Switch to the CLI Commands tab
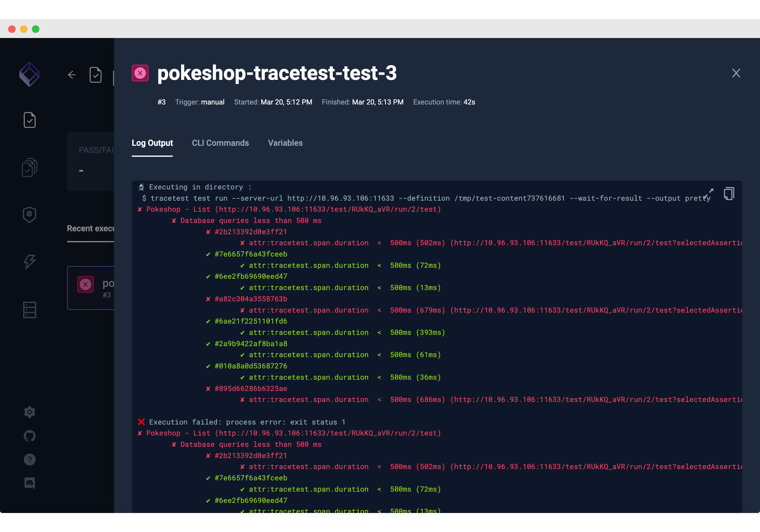 221,143
